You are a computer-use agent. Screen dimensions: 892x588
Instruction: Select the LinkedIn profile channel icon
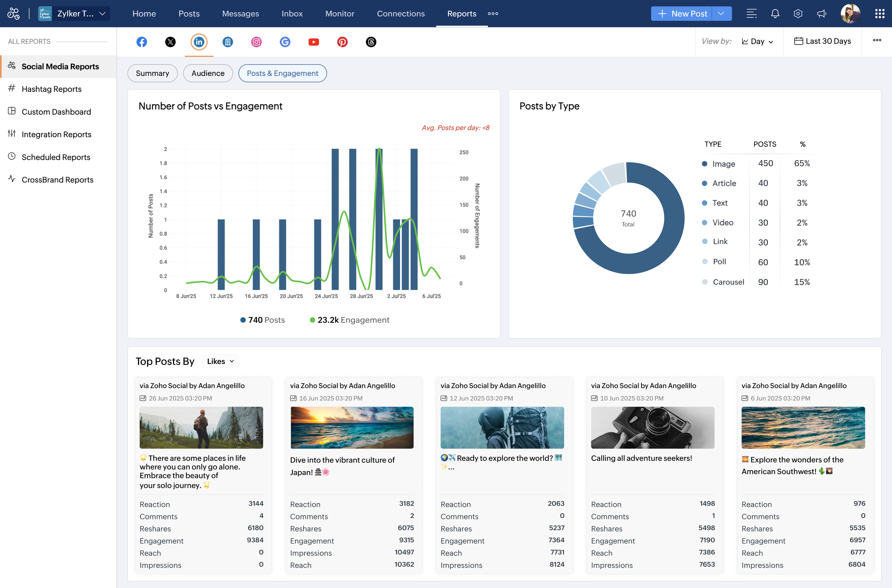click(x=199, y=42)
